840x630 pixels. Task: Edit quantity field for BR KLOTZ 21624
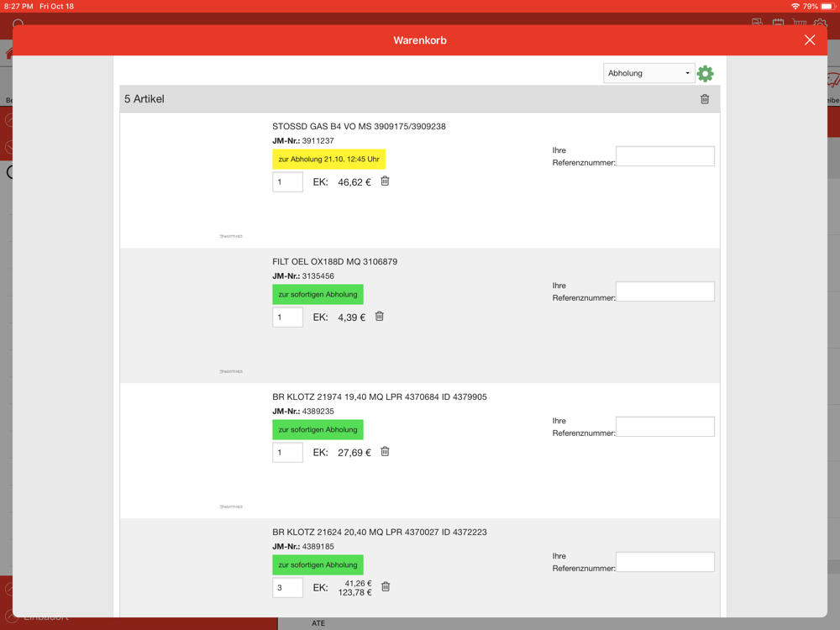pyautogui.click(x=287, y=588)
